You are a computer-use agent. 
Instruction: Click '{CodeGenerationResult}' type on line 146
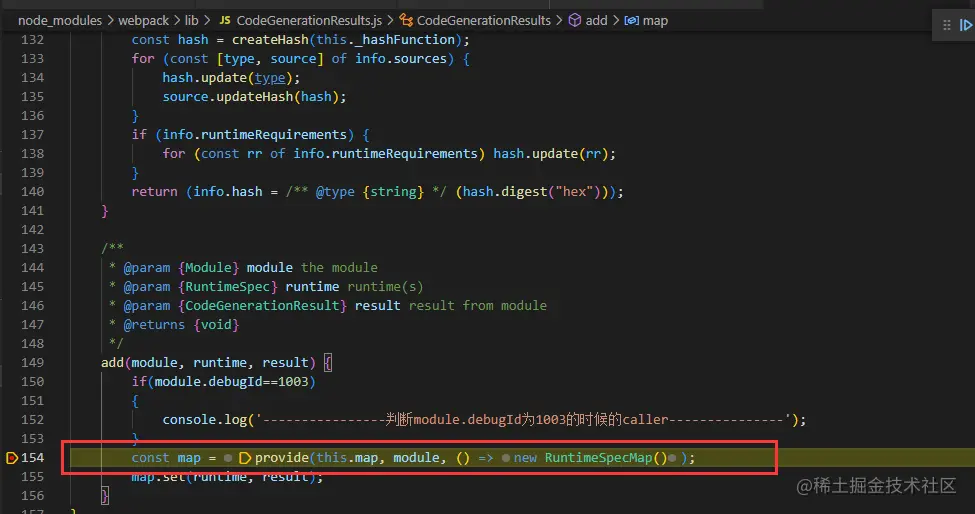pos(262,306)
